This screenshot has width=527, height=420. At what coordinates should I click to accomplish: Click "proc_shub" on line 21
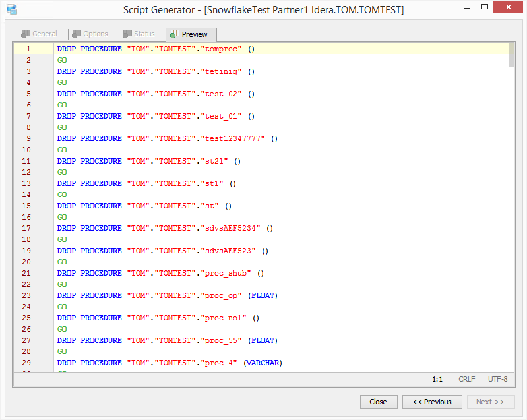226,273
